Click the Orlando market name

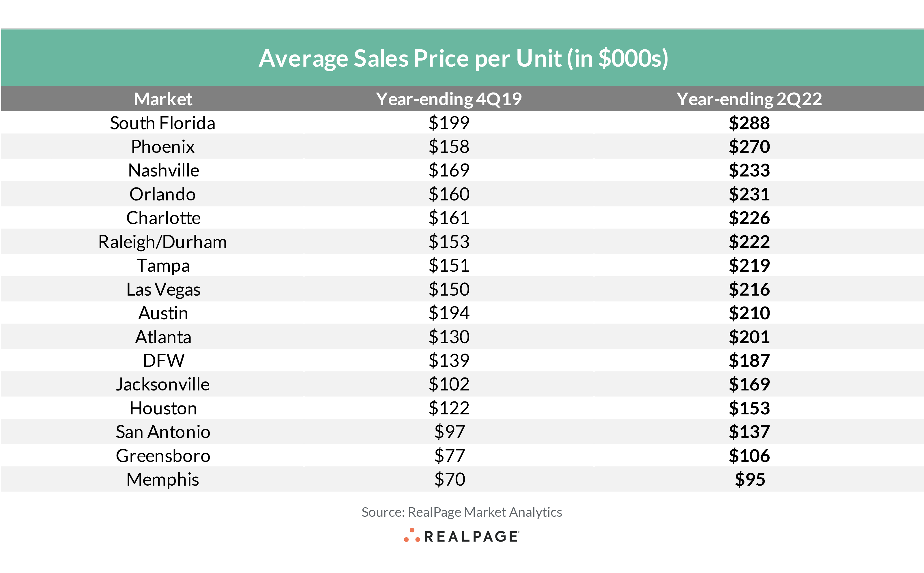coord(163,194)
